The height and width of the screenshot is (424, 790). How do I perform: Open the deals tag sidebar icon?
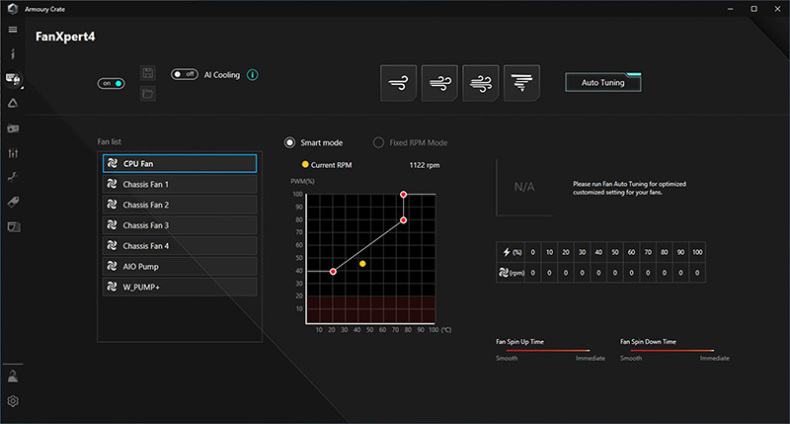[x=13, y=202]
